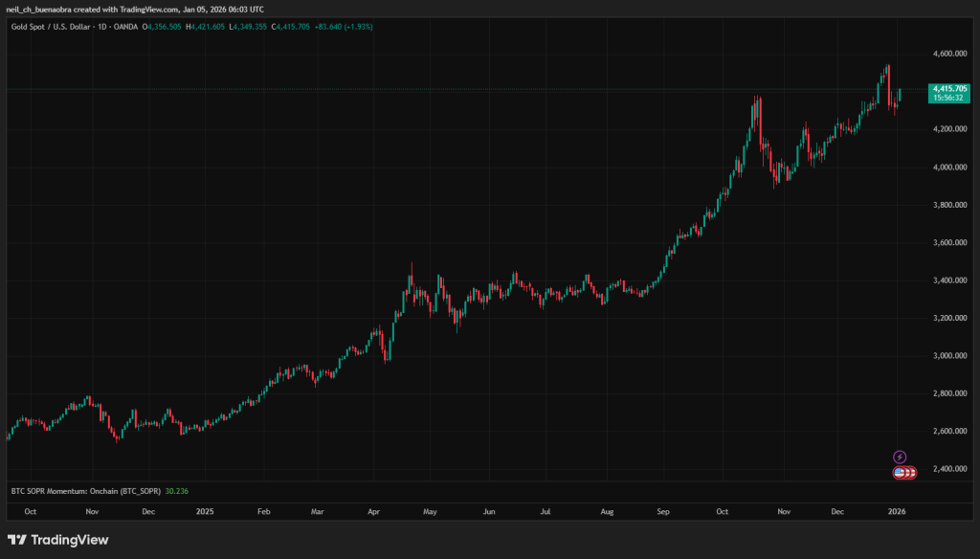Click the purple lightning bolt event icon
Screen dimensions: 980x559
coord(900,458)
